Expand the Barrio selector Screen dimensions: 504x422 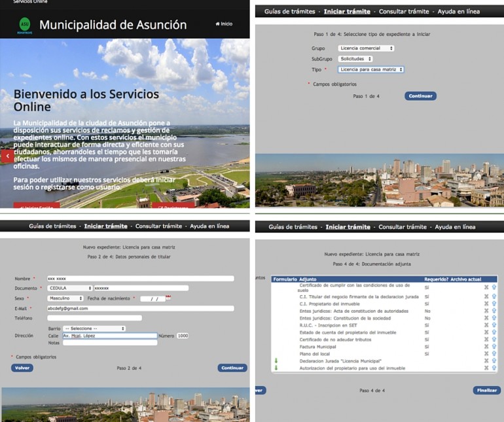pos(86,328)
